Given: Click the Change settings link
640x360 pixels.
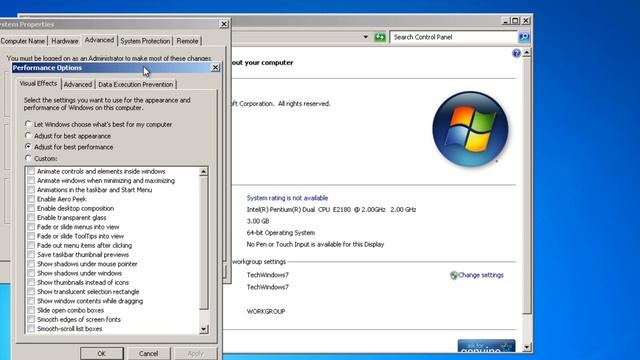Looking at the screenshot, I should pos(480,275).
